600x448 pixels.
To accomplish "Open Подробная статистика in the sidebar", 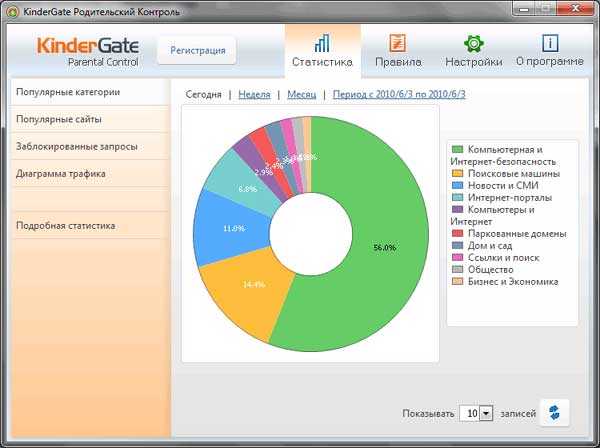I will (90, 226).
